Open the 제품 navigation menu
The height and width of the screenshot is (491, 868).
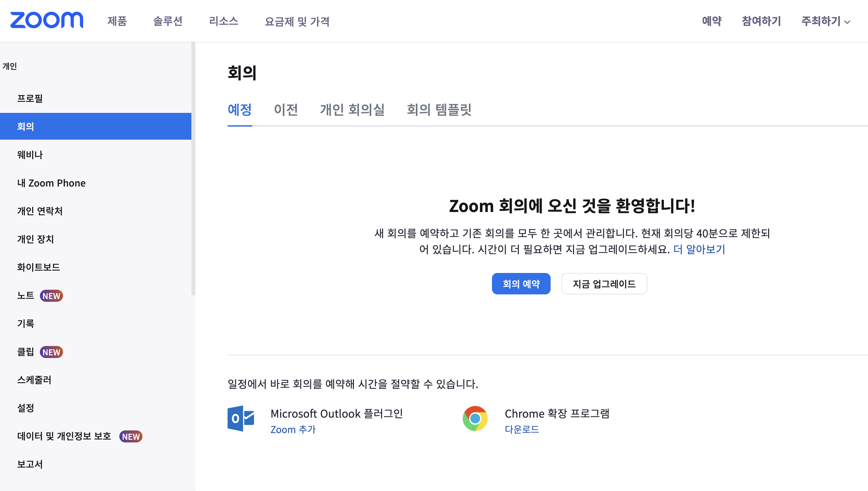(117, 21)
